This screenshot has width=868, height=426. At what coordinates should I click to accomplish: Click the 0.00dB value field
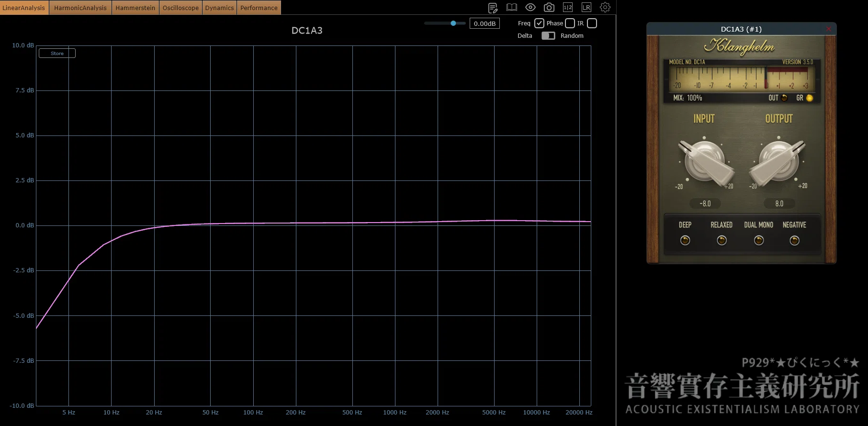(485, 23)
